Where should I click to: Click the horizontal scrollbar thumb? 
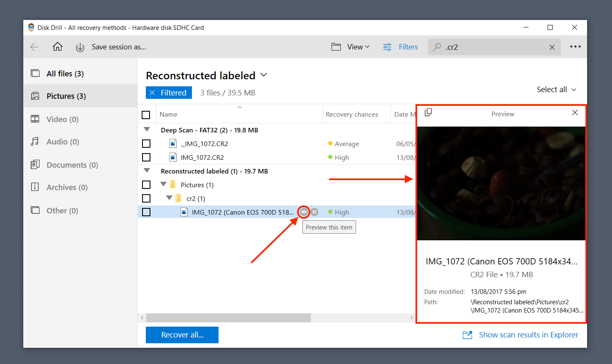229,318
